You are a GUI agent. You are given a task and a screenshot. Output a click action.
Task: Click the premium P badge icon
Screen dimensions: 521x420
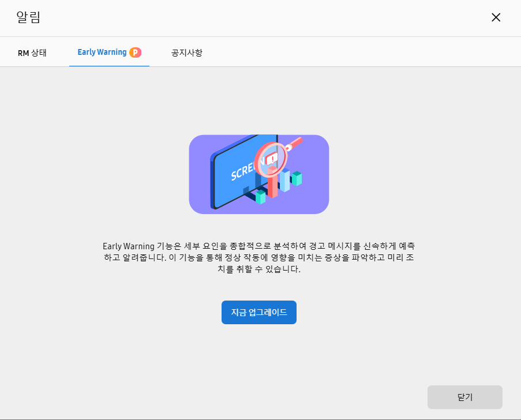point(135,52)
